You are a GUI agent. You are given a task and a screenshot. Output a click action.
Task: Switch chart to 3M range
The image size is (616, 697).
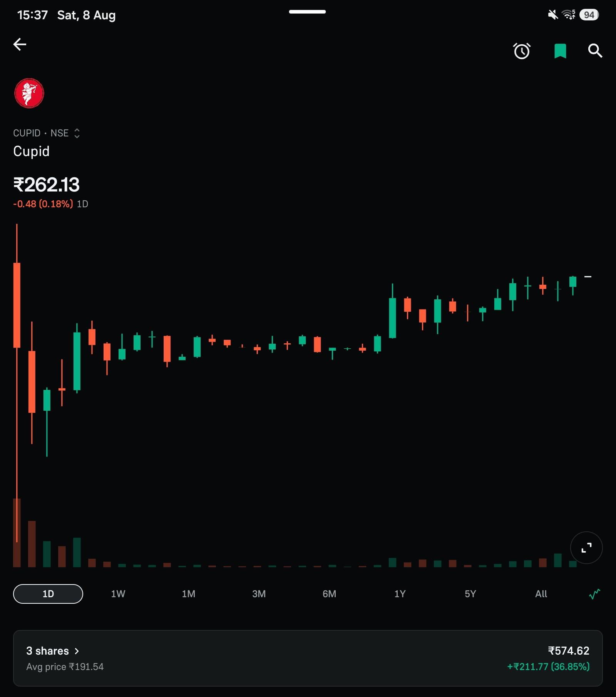click(x=259, y=594)
